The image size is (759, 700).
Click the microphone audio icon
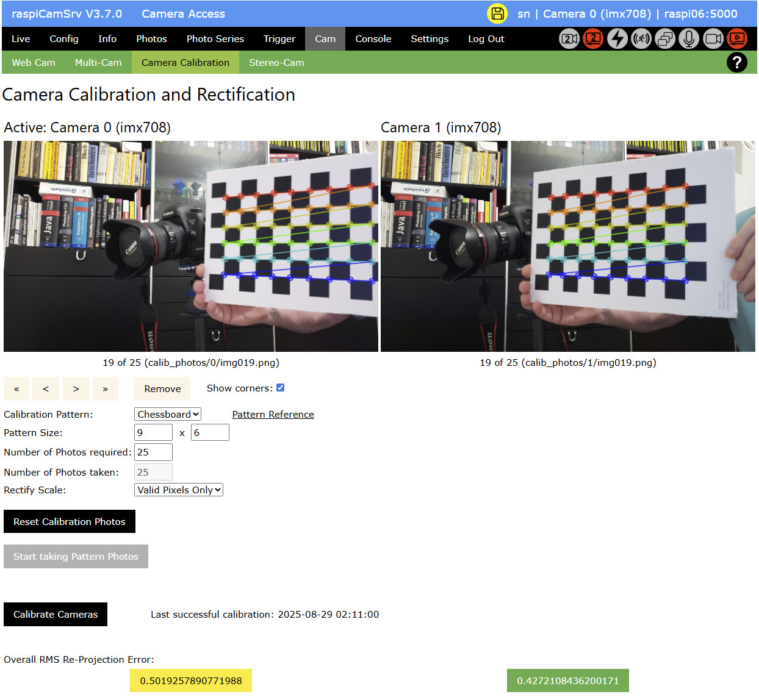pos(689,39)
